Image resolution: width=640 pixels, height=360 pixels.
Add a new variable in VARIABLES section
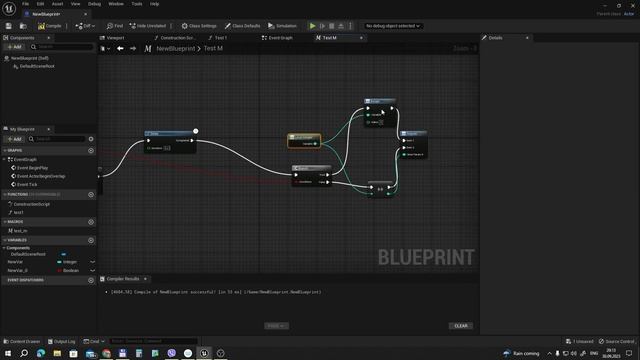[91, 240]
